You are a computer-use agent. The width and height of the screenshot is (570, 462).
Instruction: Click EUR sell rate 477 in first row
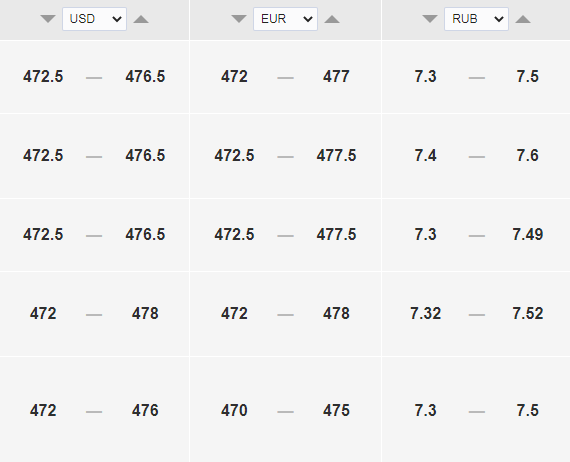pyautogui.click(x=336, y=77)
